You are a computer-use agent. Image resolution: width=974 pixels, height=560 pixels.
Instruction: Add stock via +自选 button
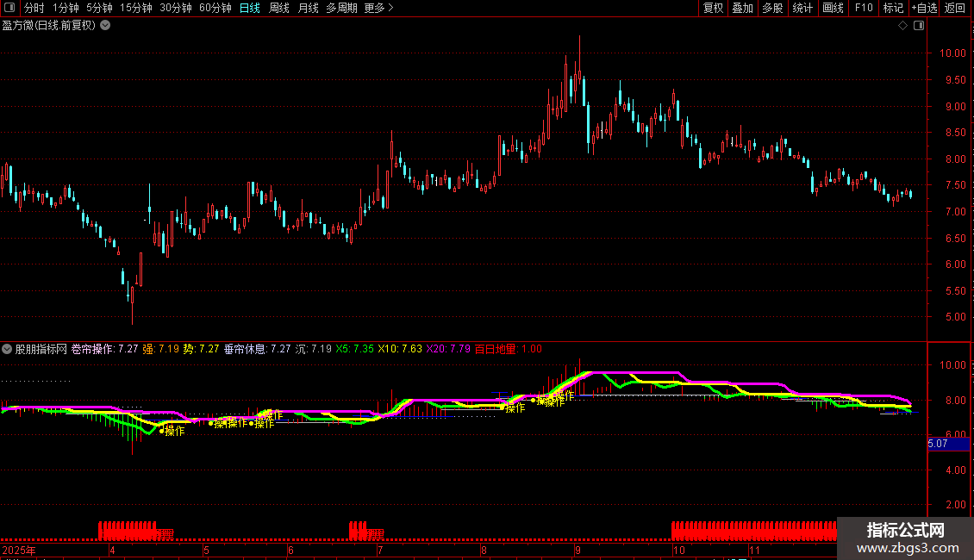point(924,8)
